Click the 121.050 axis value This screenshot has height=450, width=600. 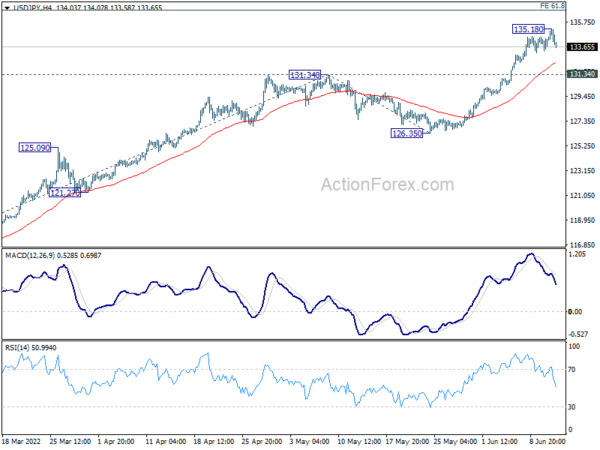point(582,196)
